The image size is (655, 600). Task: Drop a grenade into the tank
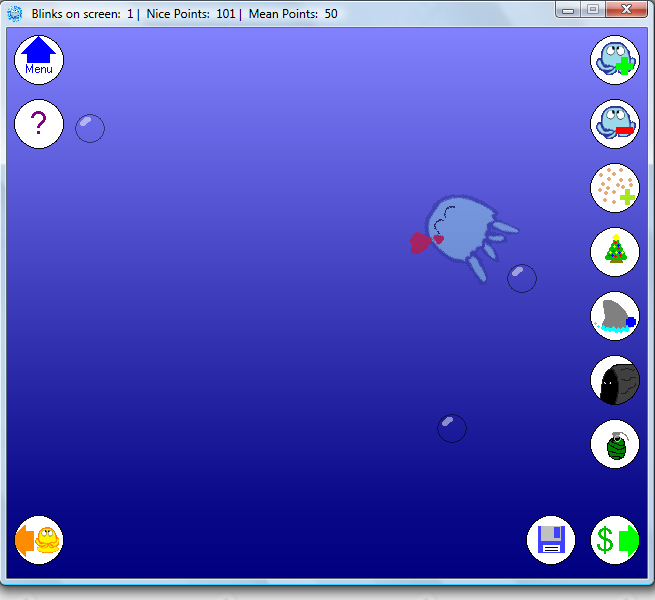(x=614, y=444)
